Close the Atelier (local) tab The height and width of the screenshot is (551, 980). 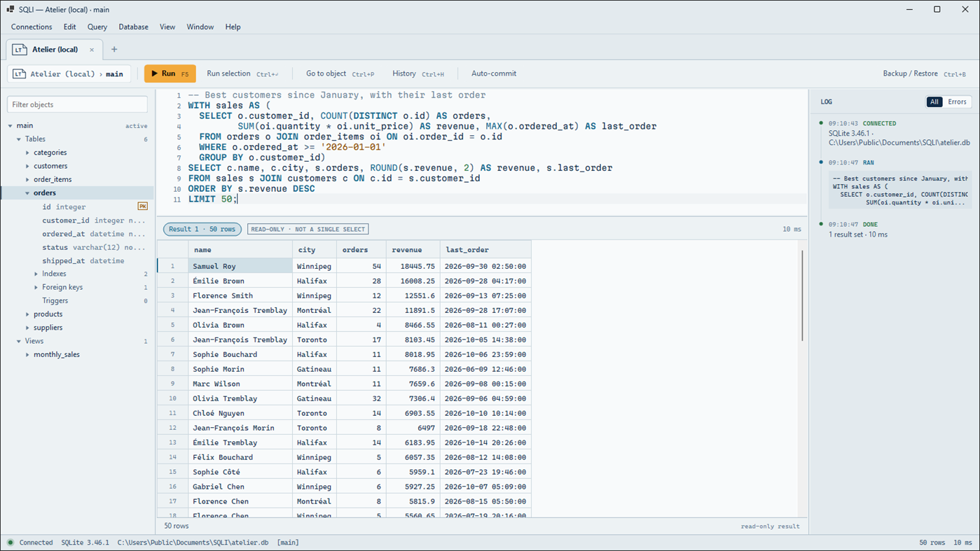(x=92, y=50)
